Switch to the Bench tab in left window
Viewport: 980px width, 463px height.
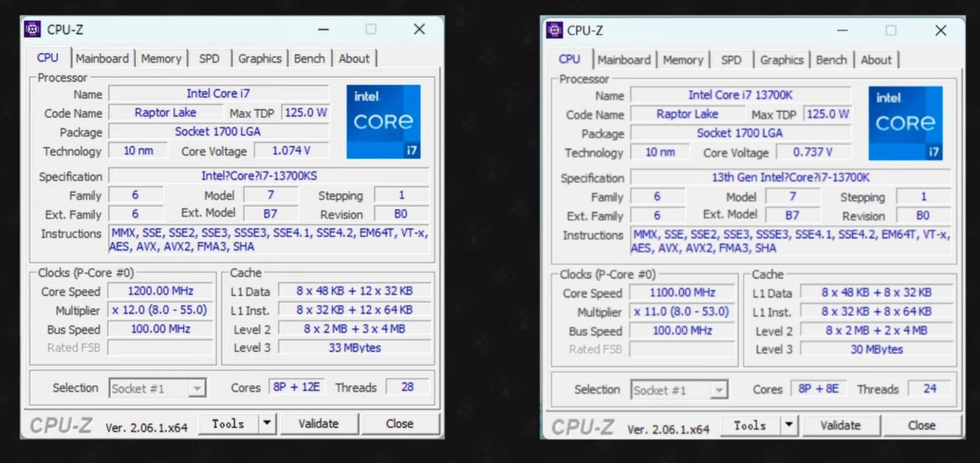tap(310, 58)
